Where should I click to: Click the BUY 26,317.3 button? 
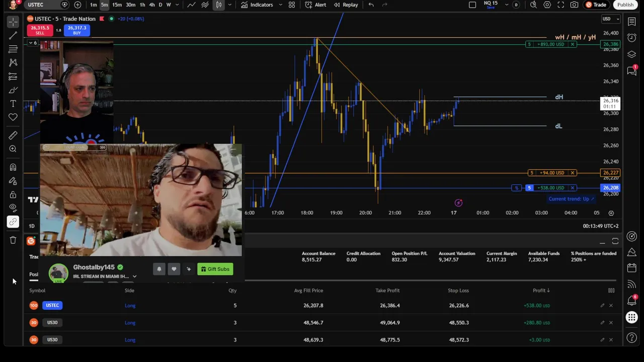pyautogui.click(x=77, y=30)
